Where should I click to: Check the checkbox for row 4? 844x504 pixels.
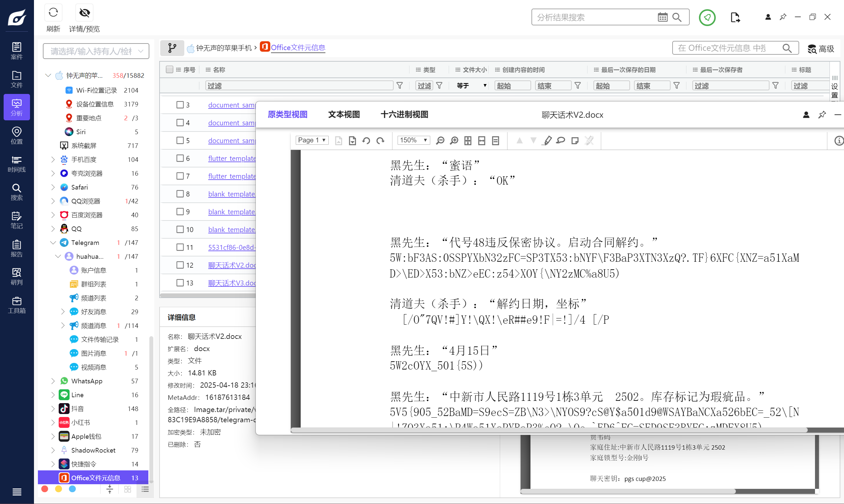click(x=180, y=123)
